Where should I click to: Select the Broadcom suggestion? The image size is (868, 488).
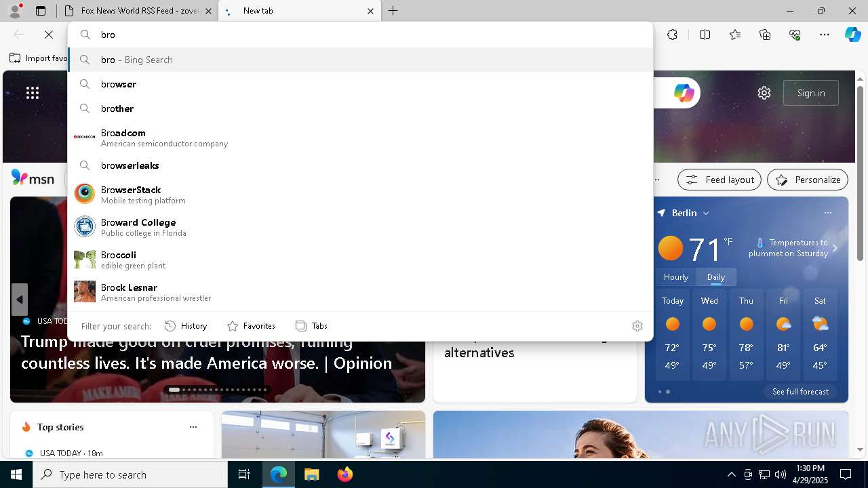(360, 138)
